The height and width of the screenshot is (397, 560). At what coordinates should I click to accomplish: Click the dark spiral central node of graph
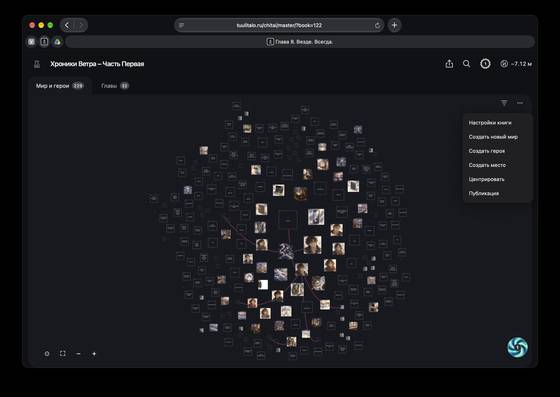(x=286, y=251)
